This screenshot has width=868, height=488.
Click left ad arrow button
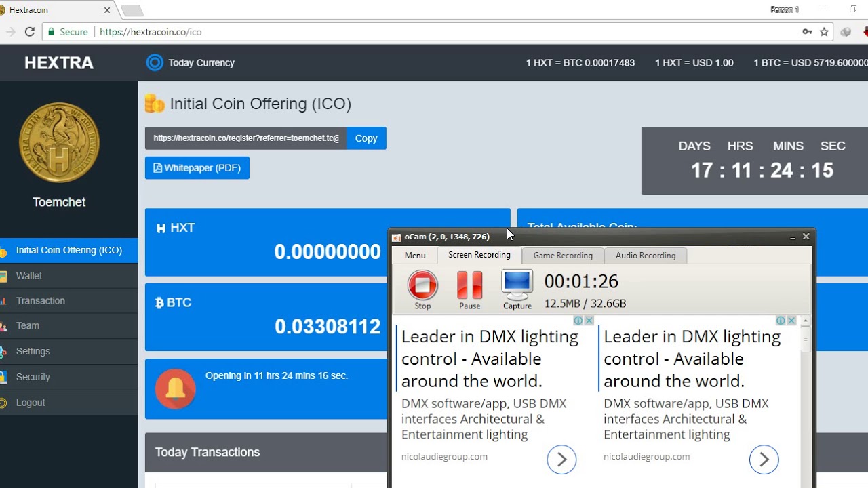[561, 460]
